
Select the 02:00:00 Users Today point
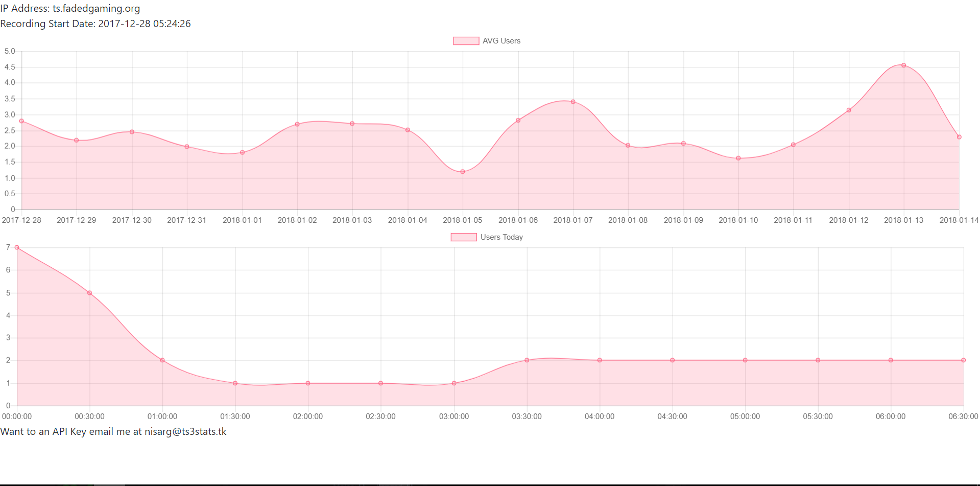(x=308, y=383)
